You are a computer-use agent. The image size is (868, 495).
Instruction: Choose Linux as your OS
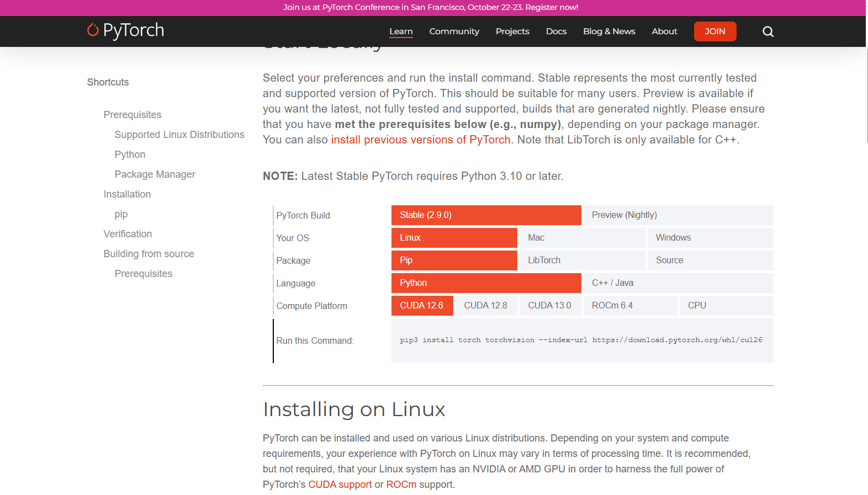[x=454, y=238]
